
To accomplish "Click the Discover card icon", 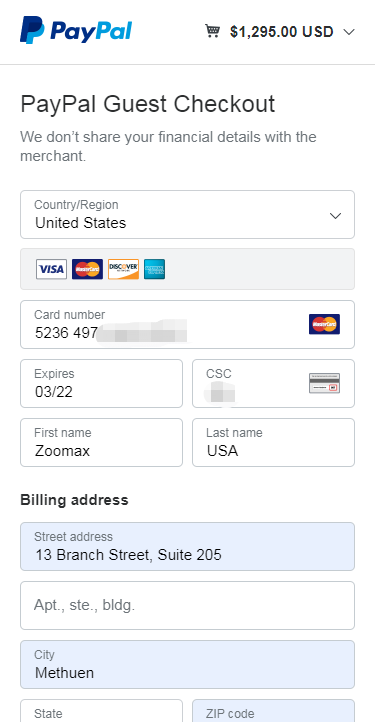I will (123, 269).
